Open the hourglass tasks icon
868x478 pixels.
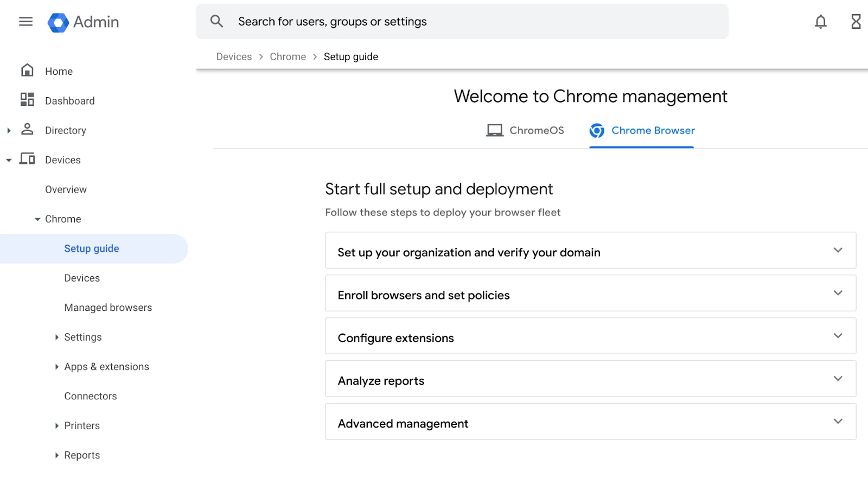coord(856,22)
